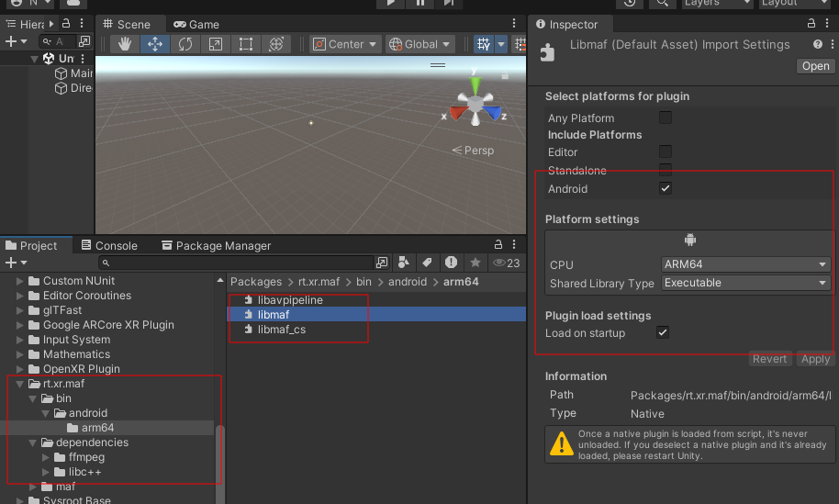839x504 pixels.
Task: Click the Search by Label tag icon
Action: click(x=427, y=263)
